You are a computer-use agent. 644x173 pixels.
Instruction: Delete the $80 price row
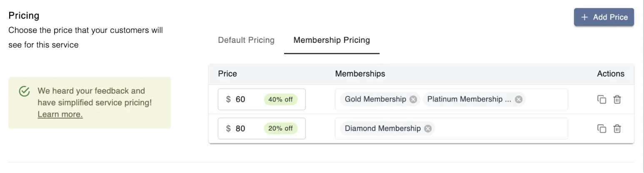(617, 129)
